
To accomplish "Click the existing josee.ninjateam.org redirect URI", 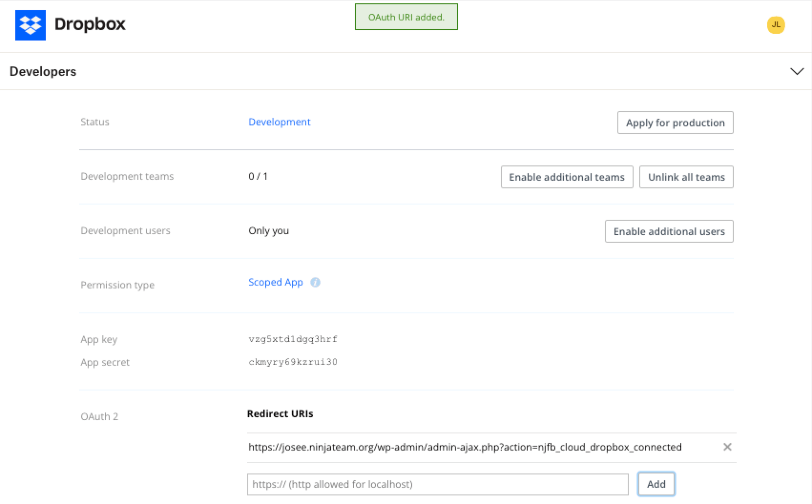I will point(465,447).
